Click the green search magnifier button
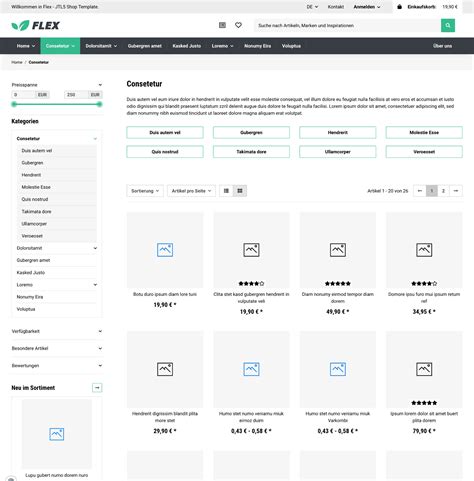 coord(448,25)
